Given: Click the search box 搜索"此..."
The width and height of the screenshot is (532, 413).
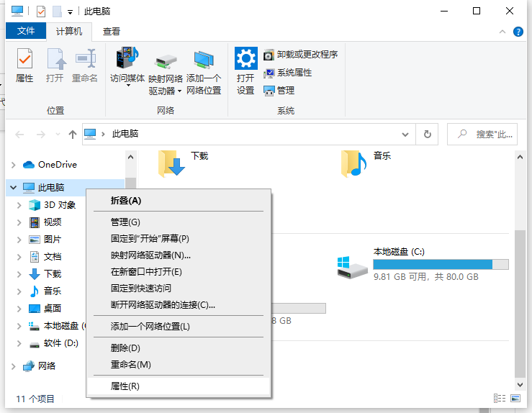Looking at the screenshot, I should coord(482,135).
